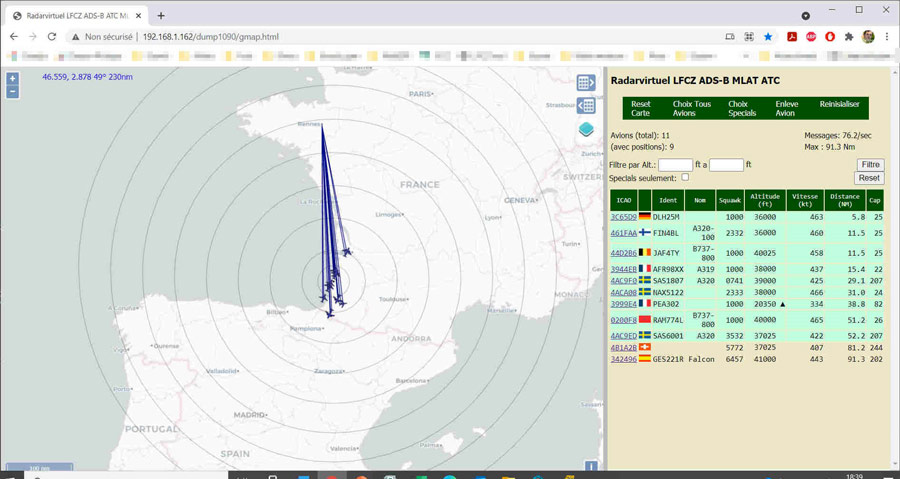Toggle the Specials seulement checkbox
The width and height of the screenshot is (900, 479).
(685, 177)
